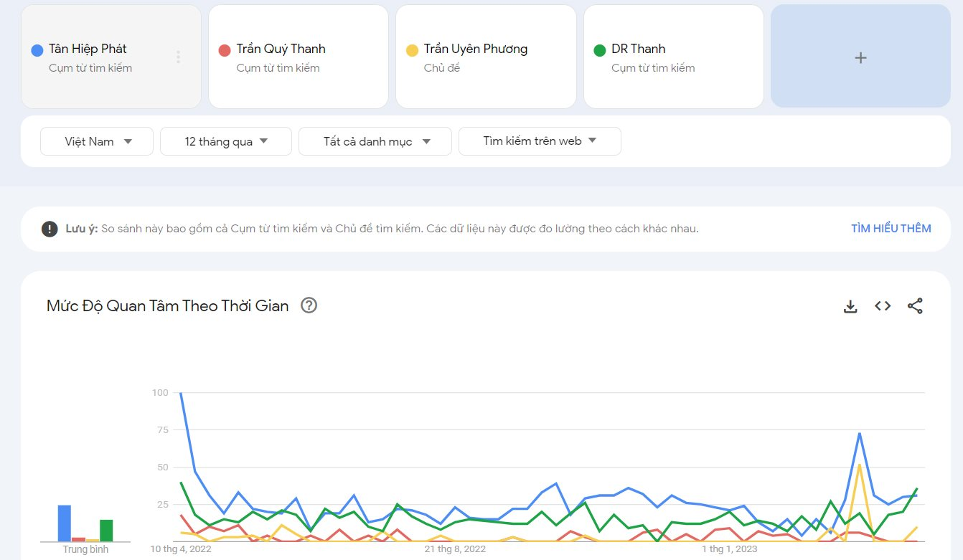
Task: Expand the 12 tháng qua time range
Action: (x=226, y=141)
